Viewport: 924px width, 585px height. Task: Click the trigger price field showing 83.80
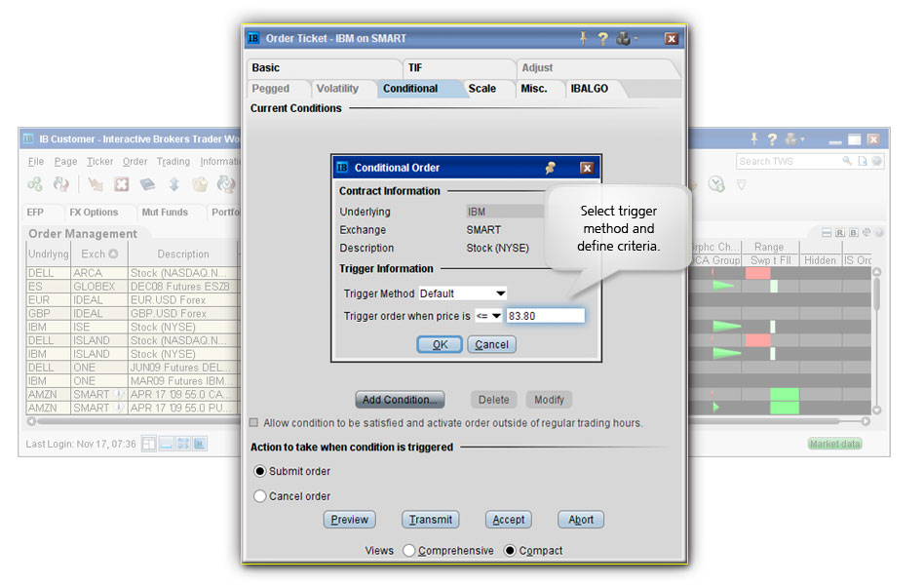[546, 316]
